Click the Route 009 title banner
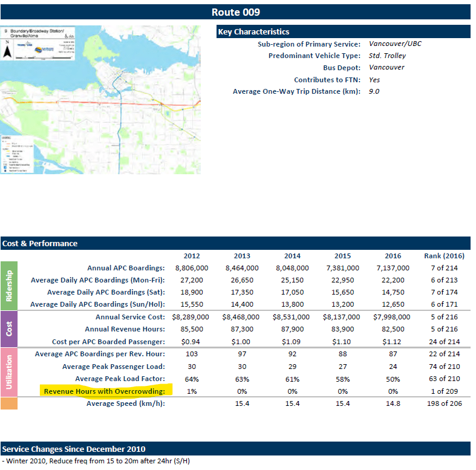This screenshot has width=476, height=470. coord(236,12)
